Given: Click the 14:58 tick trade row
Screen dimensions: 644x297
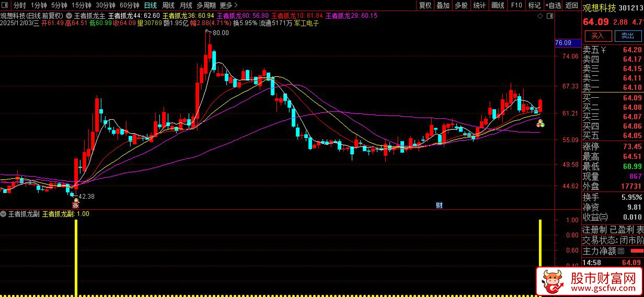Looking at the screenshot, I should (x=613, y=262).
